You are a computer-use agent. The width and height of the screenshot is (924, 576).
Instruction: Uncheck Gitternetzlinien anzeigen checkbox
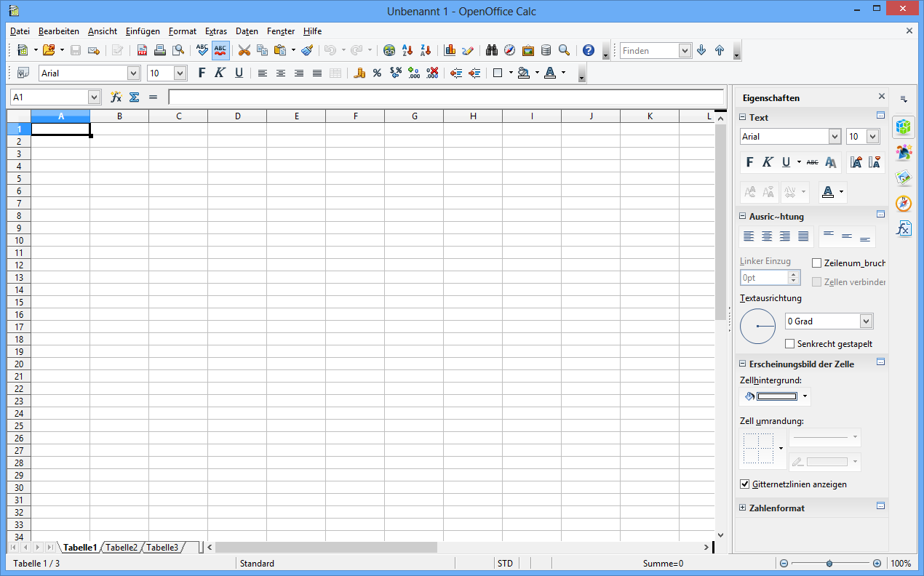pos(744,484)
